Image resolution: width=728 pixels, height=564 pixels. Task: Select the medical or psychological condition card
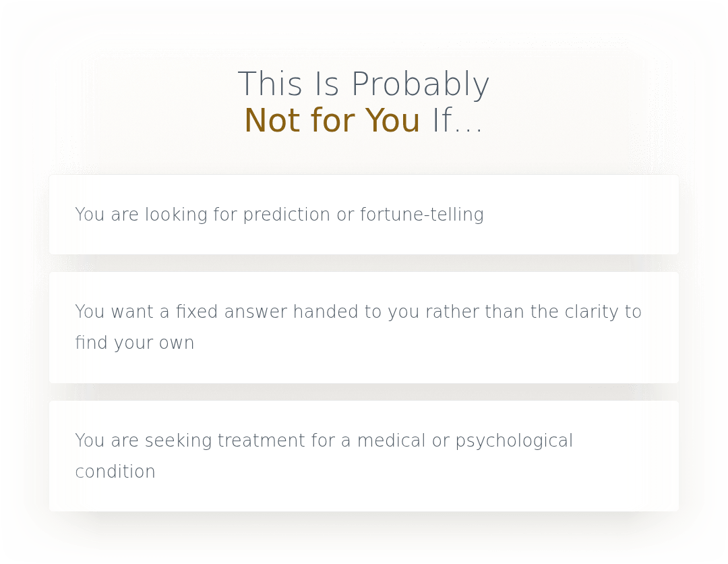[364, 456]
